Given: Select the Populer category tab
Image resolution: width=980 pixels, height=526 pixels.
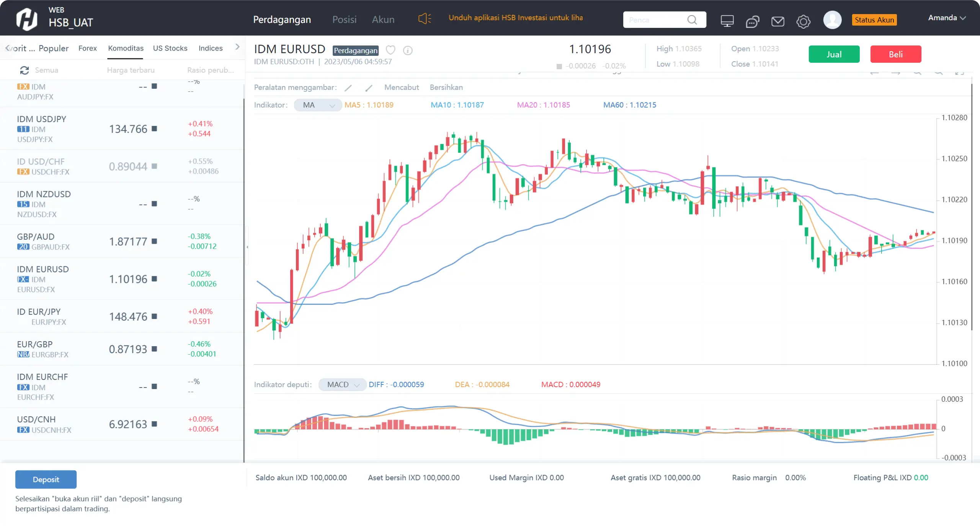Looking at the screenshot, I should 54,48.
